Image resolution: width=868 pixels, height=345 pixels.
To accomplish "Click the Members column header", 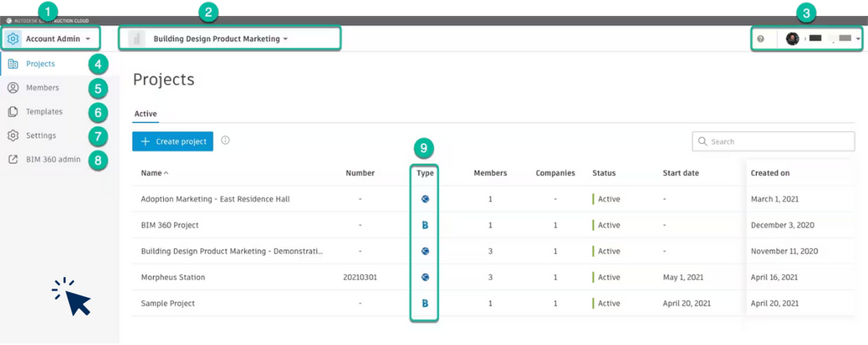I will [490, 172].
